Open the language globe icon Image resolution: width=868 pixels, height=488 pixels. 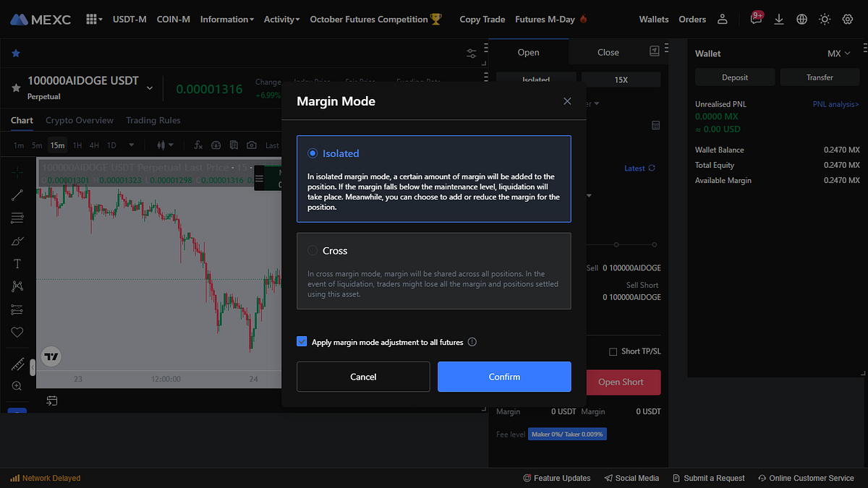(801, 19)
